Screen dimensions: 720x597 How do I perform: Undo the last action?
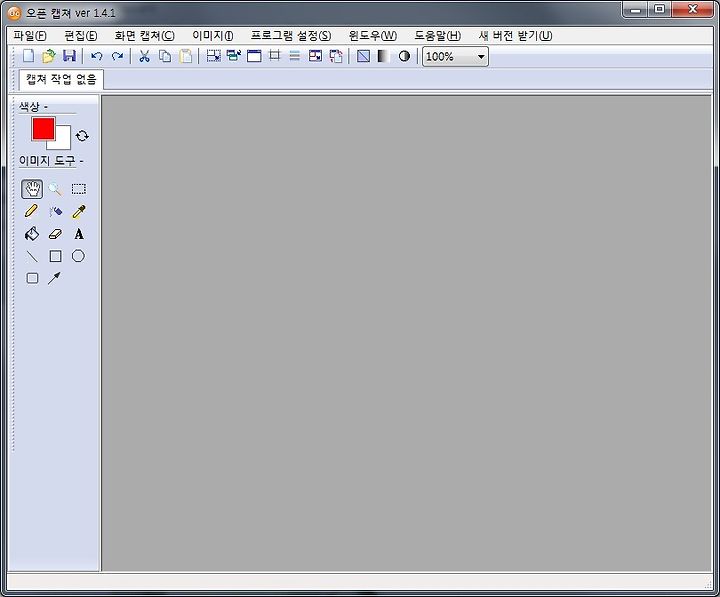[x=96, y=56]
